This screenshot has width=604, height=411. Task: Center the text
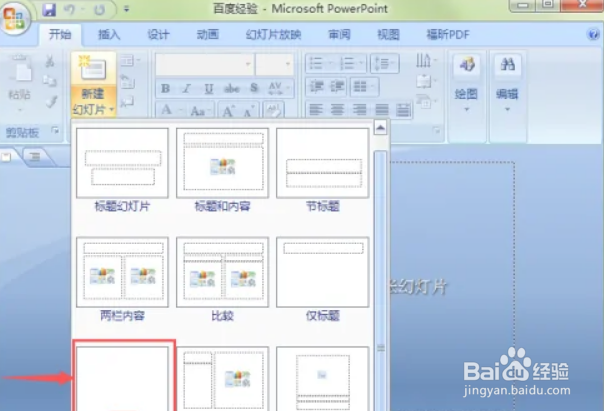[x=337, y=110]
